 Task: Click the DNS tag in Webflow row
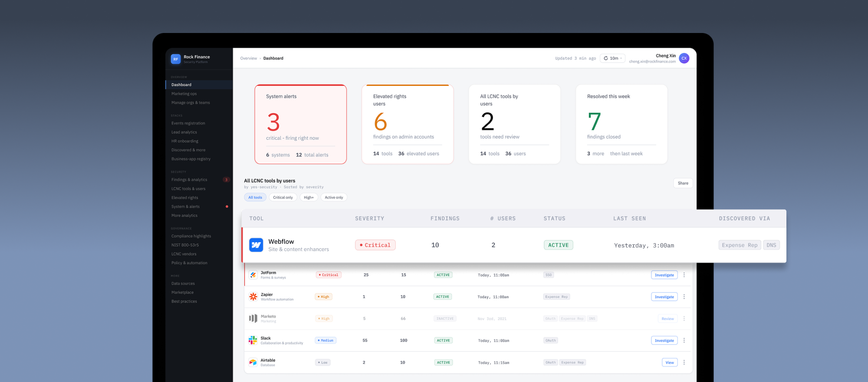(771, 245)
